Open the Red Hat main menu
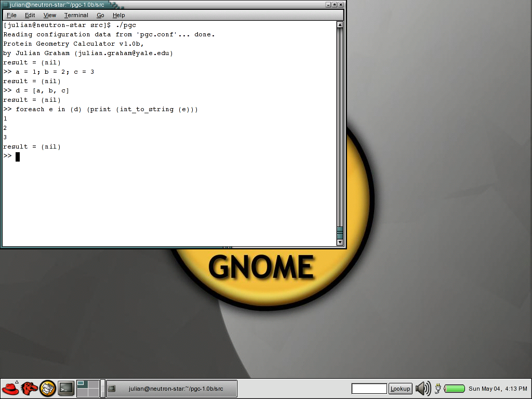This screenshot has width=532, height=399. (x=10, y=389)
